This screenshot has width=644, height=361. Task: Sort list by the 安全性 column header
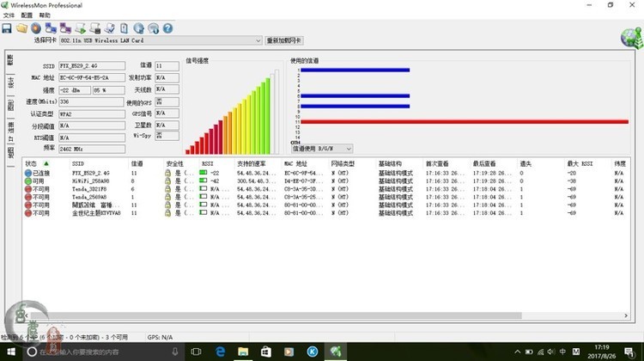coord(174,163)
